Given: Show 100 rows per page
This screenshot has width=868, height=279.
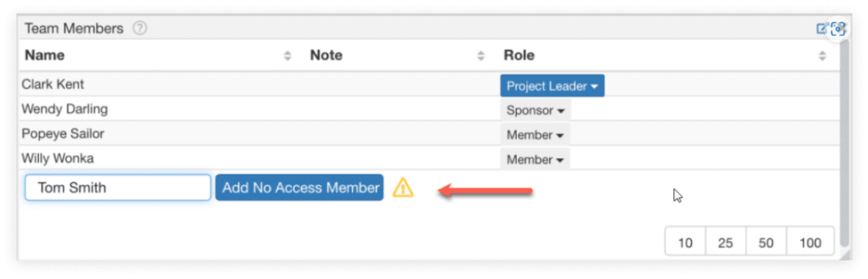Looking at the screenshot, I should [811, 241].
